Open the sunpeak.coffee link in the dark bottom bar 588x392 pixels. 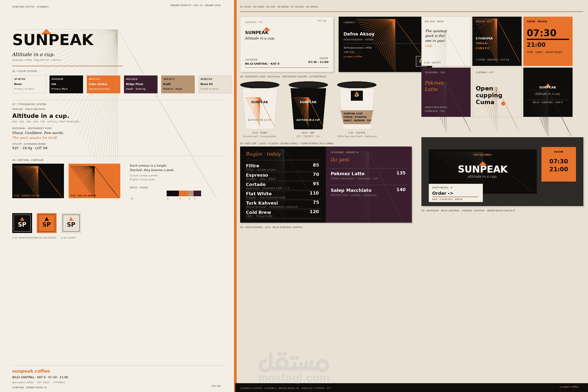coord(569,387)
